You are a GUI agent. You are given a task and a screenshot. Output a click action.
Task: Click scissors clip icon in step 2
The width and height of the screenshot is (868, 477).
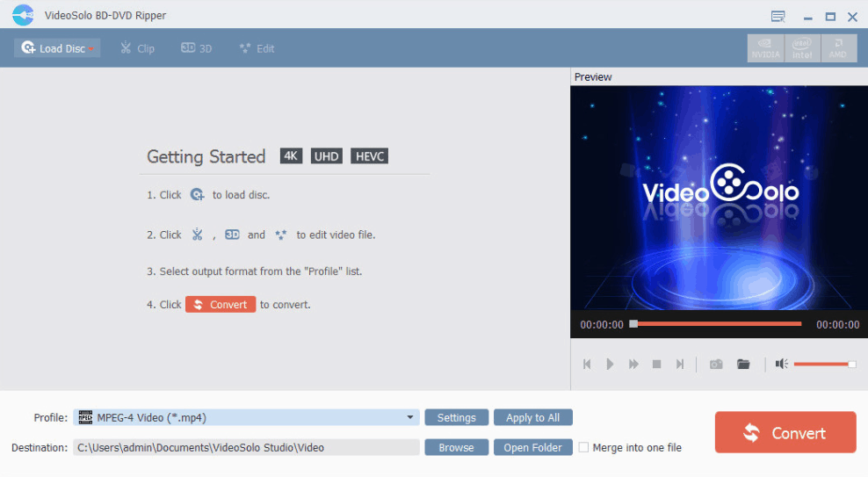pyautogui.click(x=197, y=235)
